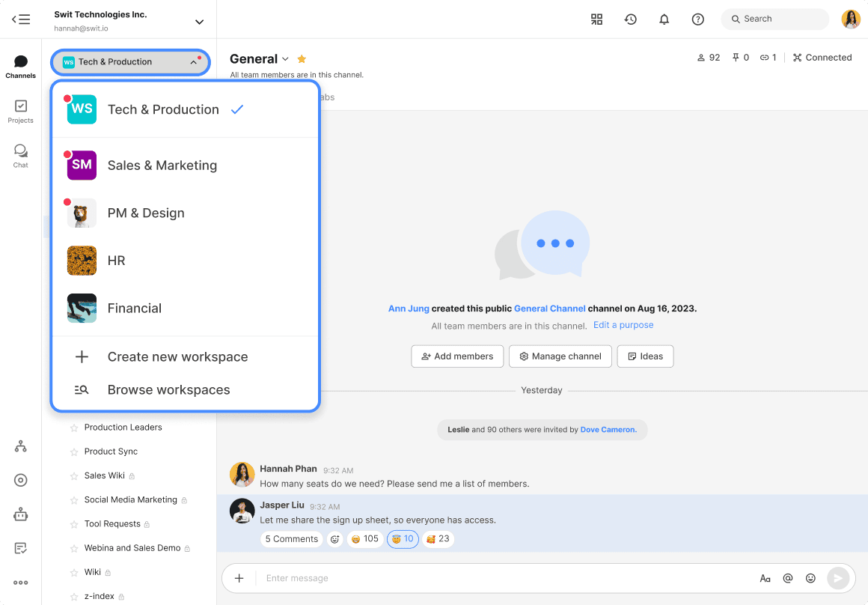
Task: Open the organization chart icon in left rail
Action: (x=20, y=446)
